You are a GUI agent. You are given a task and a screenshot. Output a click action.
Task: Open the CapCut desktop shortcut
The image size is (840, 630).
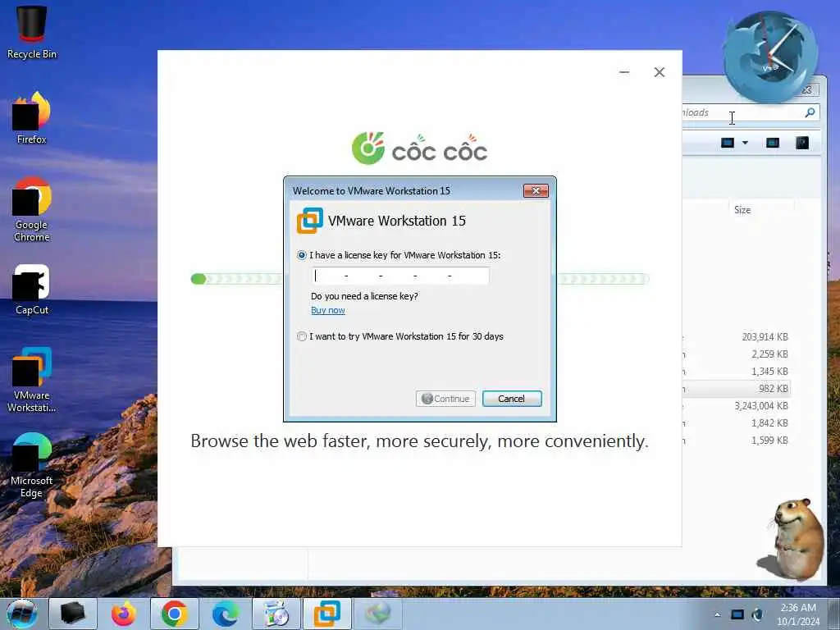tap(31, 290)
